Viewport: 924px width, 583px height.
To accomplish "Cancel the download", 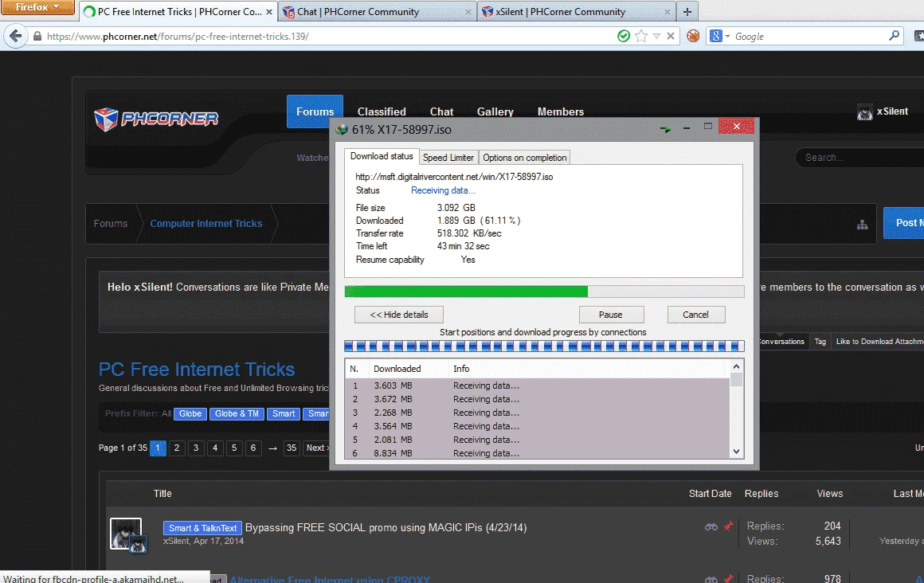I will click(x=695, y=315).
